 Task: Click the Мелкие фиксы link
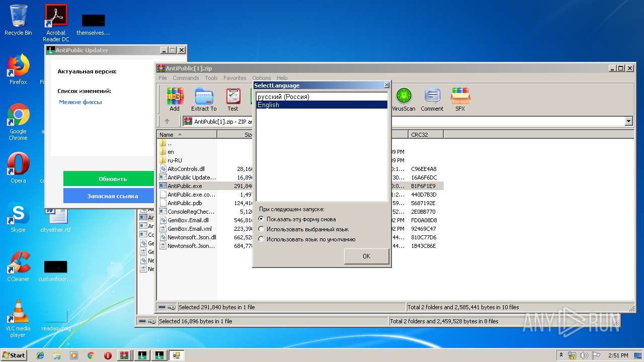(80, 102)
